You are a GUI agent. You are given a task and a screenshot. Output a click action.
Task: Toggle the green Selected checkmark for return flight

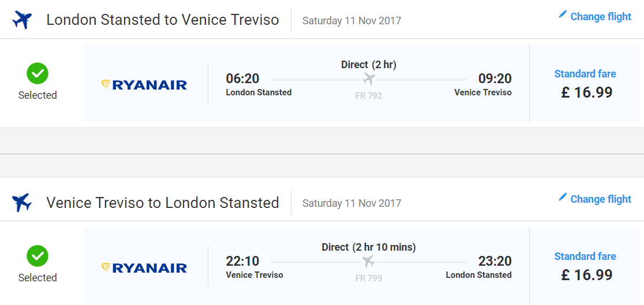38,256
